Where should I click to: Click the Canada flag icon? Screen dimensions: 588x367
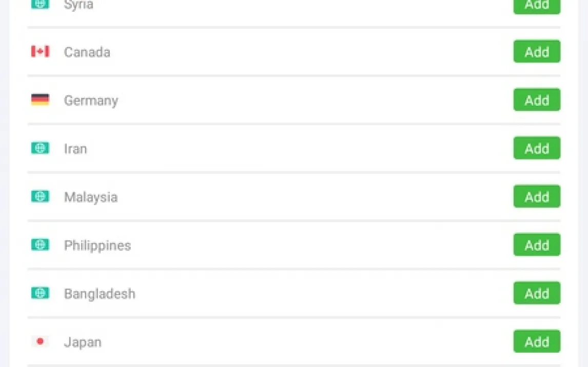pos(40,51)
